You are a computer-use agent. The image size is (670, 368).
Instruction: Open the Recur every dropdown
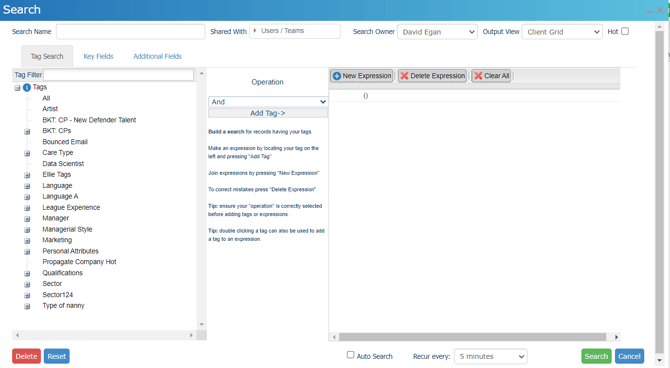click(491, 356)
